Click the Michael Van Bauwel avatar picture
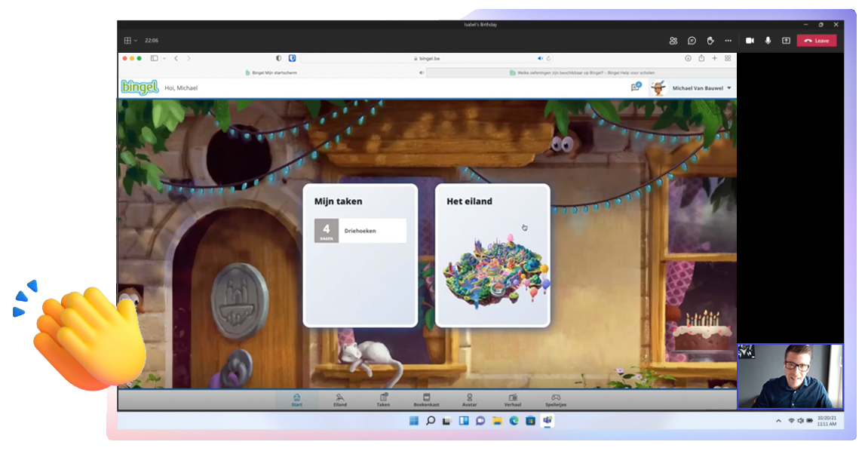Screen dimensions: 868x451 coord(658,88)
